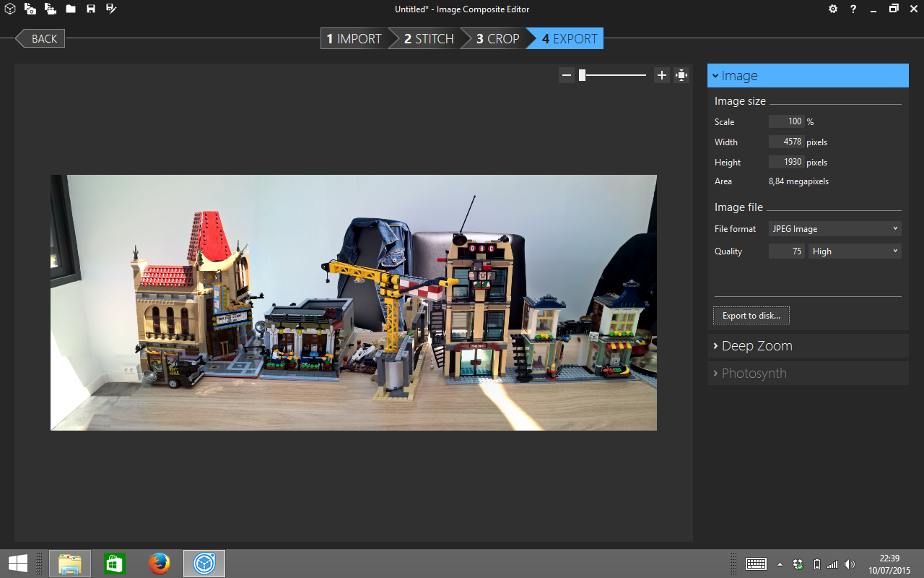Go to step 1 IMPORT

(354, 38)
